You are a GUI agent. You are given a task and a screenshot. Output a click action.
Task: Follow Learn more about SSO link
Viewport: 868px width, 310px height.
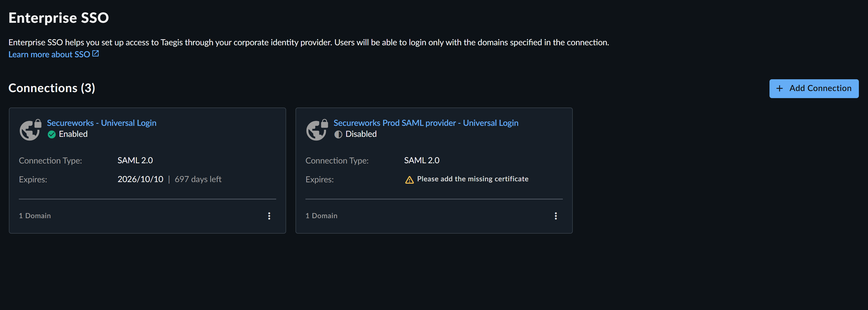click(49, 54)
